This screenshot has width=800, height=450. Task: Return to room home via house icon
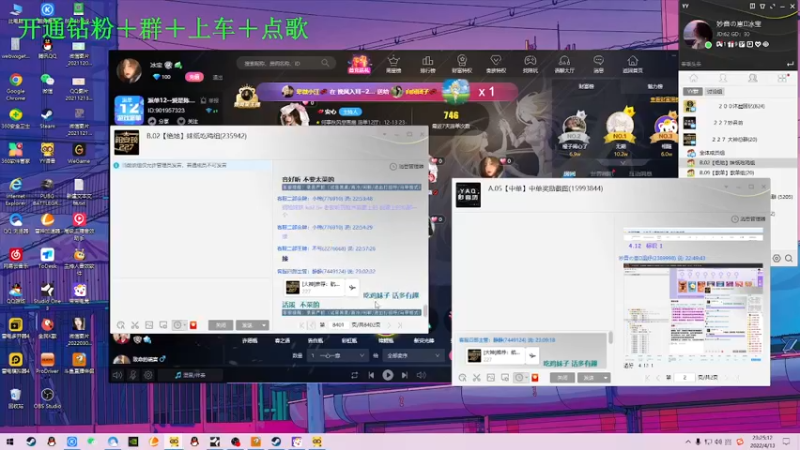[x=633, y=64]
